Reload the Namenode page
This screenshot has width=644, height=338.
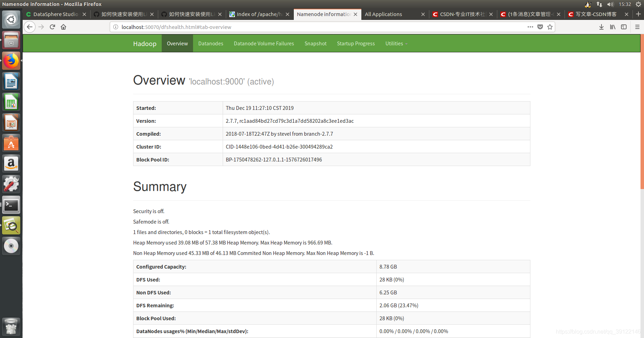point(52,27)
